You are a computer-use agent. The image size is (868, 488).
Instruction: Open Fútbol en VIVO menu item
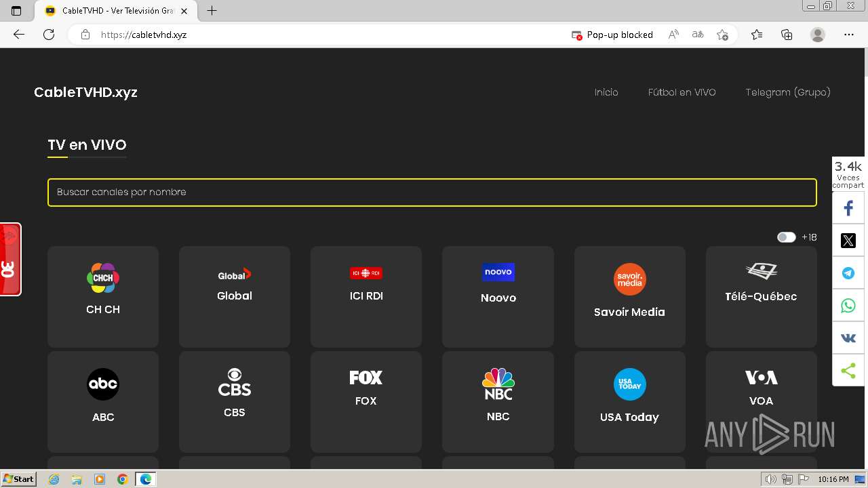[682, 92]
